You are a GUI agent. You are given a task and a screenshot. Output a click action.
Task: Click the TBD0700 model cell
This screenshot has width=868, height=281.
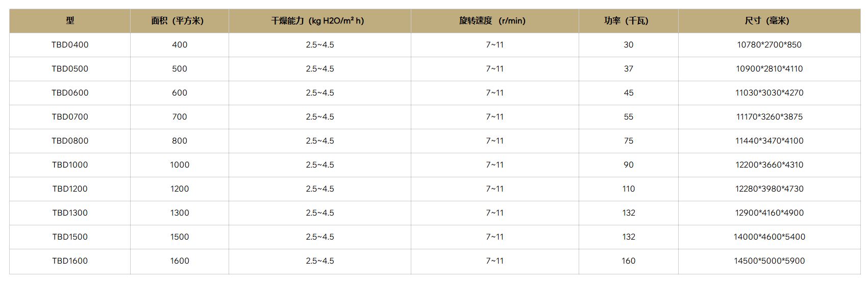(x=70, y=117)
